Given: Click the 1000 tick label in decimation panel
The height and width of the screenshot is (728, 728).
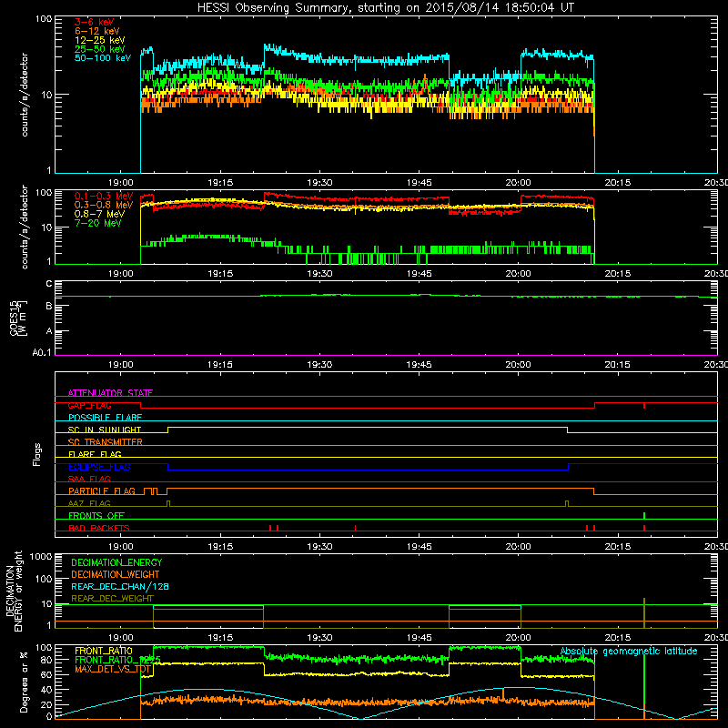Looking at the screenshot, I should pos(41,556).
